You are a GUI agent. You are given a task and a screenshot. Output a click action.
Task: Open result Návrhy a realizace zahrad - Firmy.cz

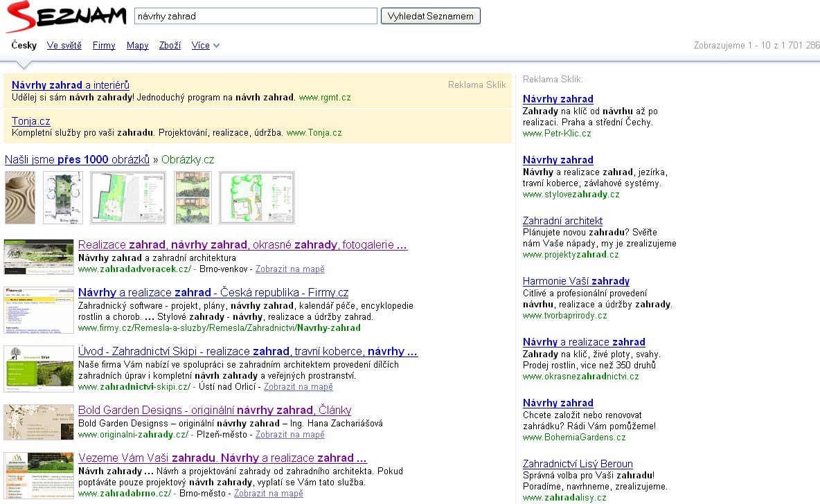click(x=213, y=293)
